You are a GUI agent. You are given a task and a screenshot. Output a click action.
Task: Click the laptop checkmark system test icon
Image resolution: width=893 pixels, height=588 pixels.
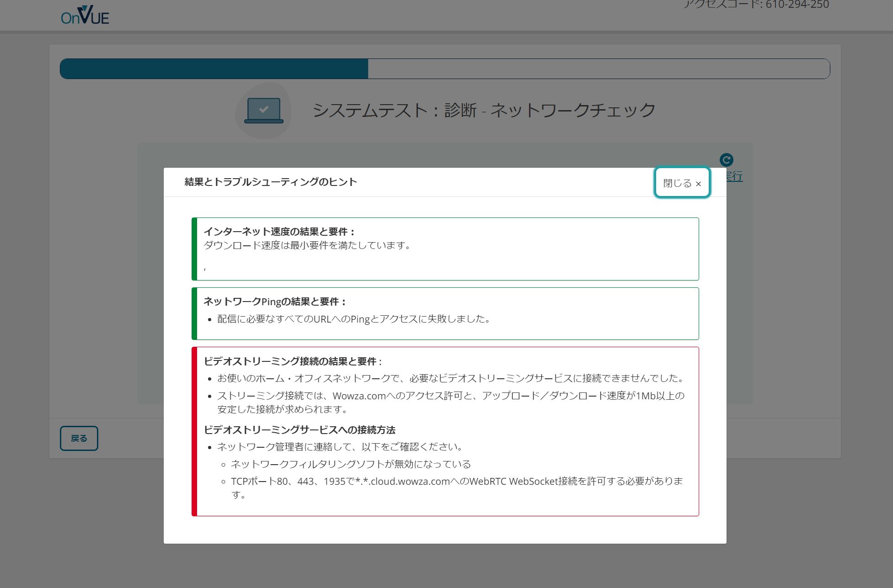click(264, 111)
